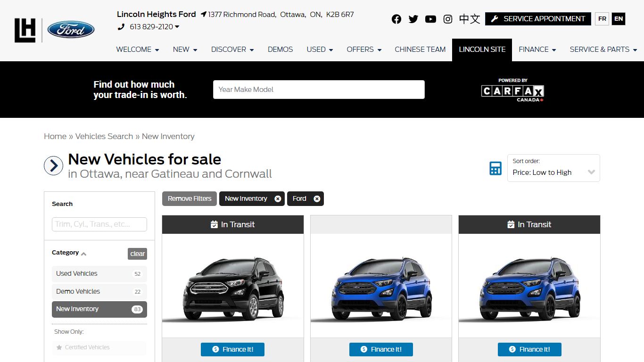644x362 pixels.
Task: Open the Discover menu
Action: pyautogui.click(x=232, y=49)
